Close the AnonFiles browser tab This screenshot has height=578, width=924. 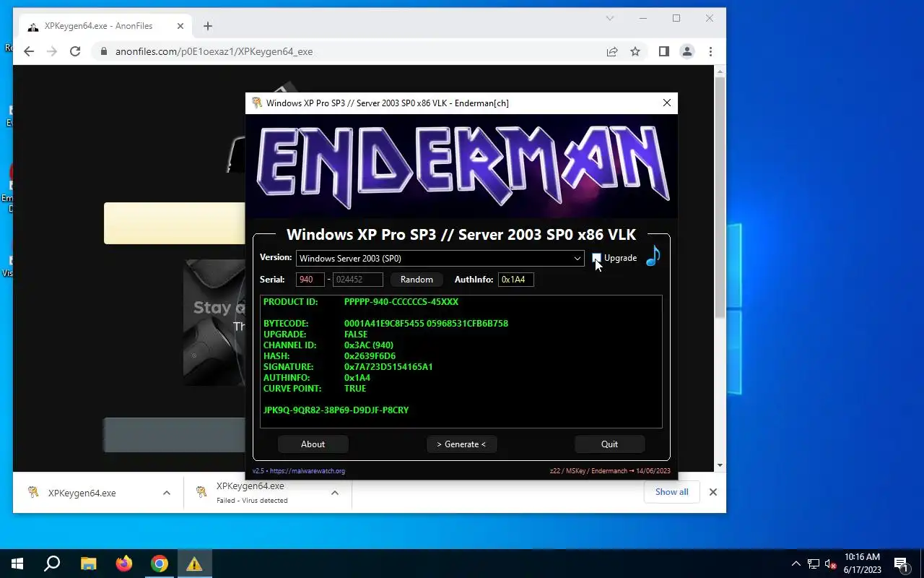click(x=180, y=26)
